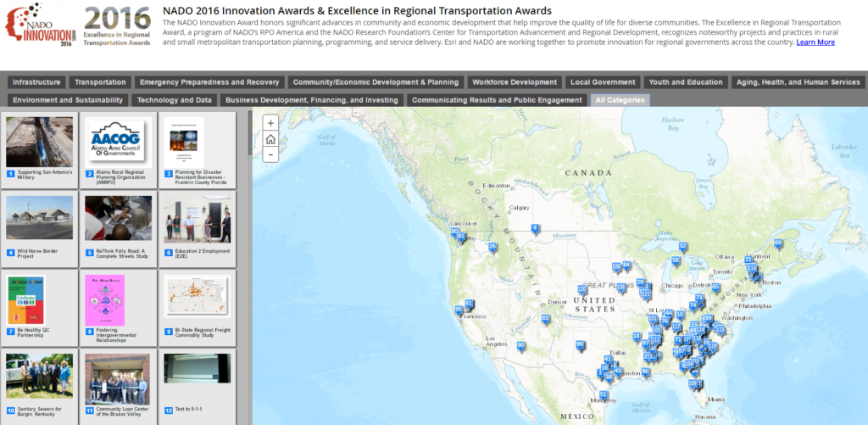The image size is (868, 425).
Task: Select map marker 120 in Great Plains
Action: [x=581, y=290]
